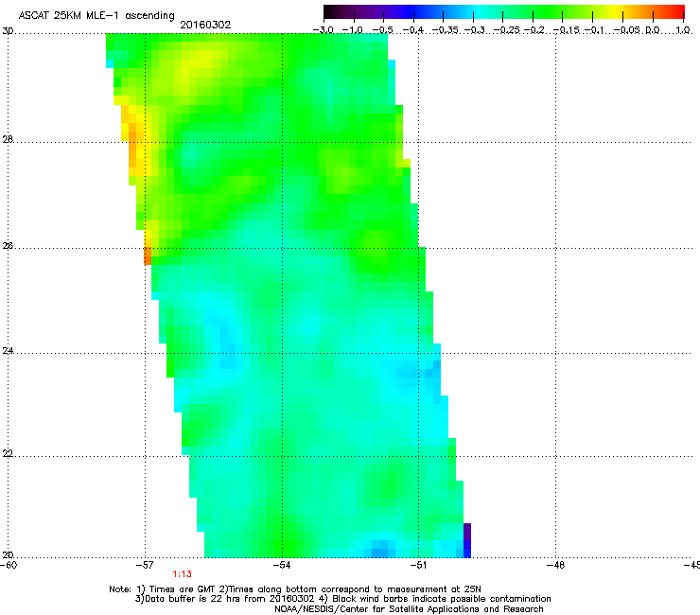Screen dimensions: 700x615
Task: Click the colorbar label '-0.3'
Action: (x=475, y=30)
